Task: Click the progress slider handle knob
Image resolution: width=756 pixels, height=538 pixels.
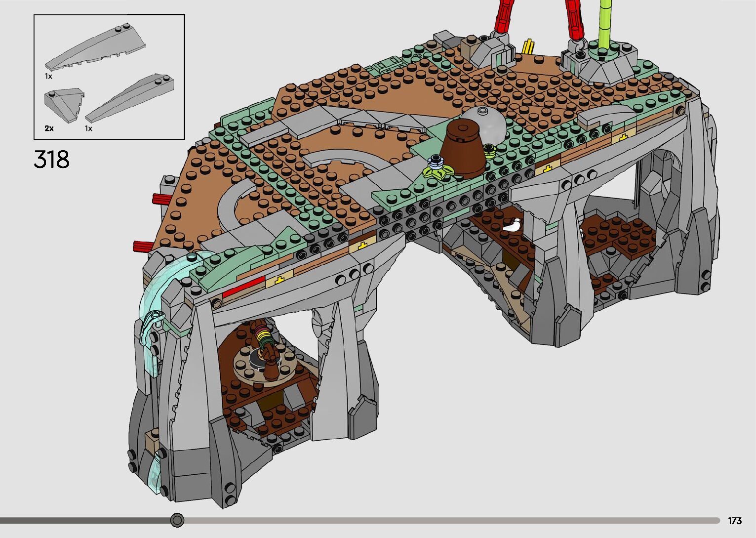Action: pos(177,520)
